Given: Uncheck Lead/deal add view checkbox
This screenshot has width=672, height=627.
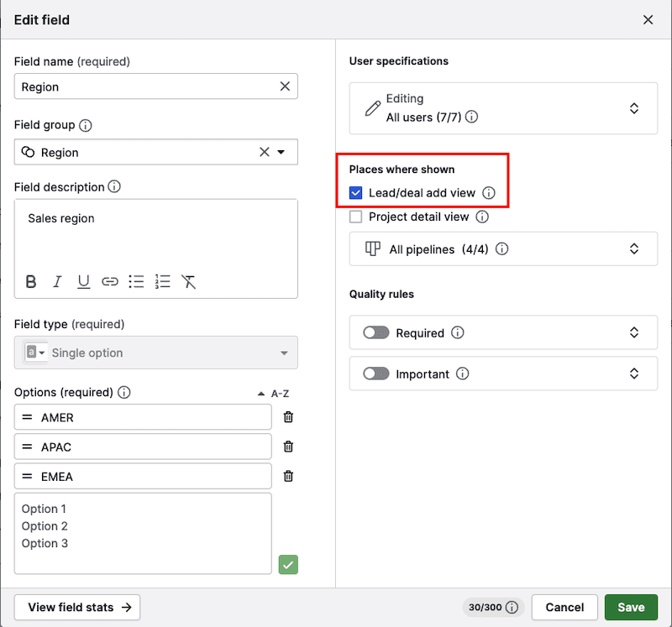Looking at the screenshot, I should click(x=356, y=193).
